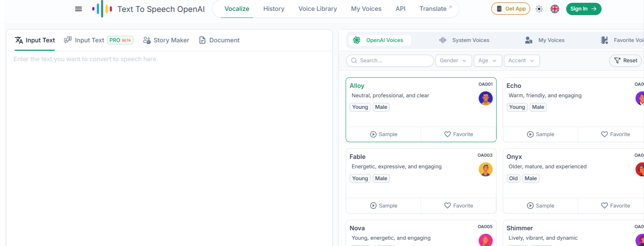Click the OA003 voice ID label
The width and height of the screenshot is (644, 246).
point(485,155)
